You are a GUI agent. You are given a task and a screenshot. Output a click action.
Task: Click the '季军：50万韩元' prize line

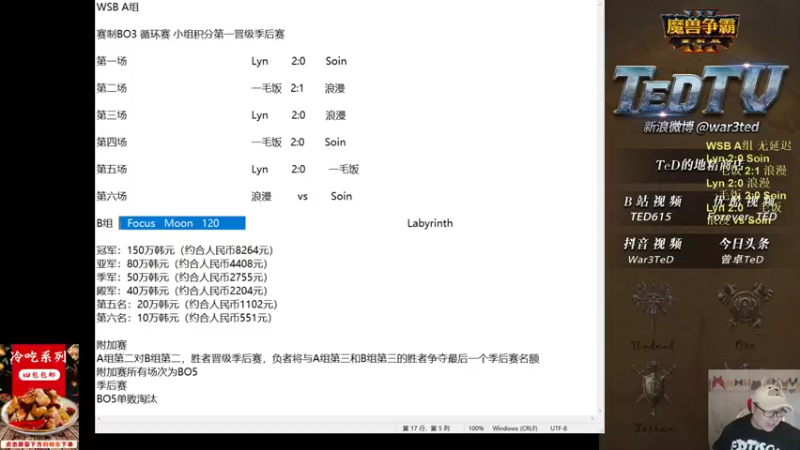tap(182, 278)
